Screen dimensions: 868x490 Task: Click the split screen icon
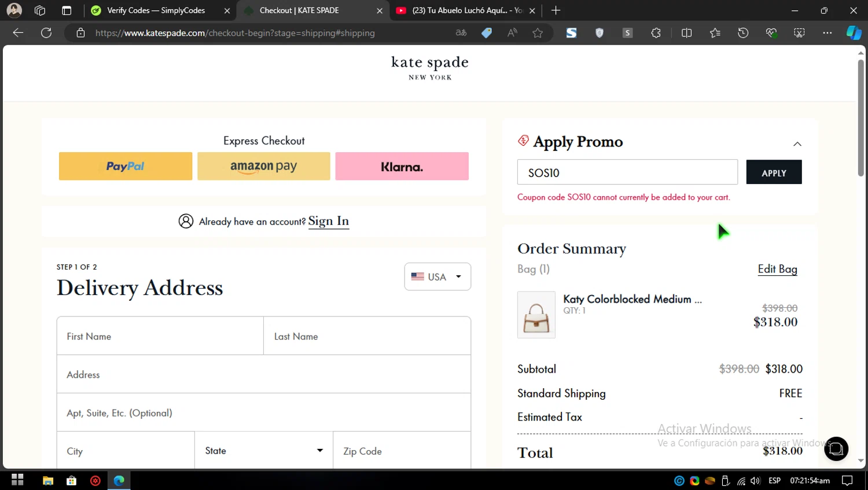(686, 33)
